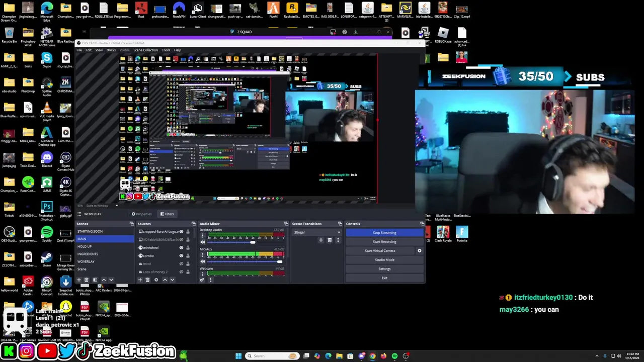Hide the miniwheel source
This screenshot has width=644, height=362.
pos(181,248)
